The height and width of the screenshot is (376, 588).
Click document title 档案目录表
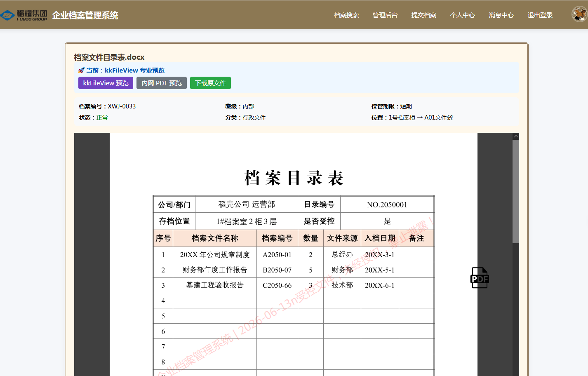(294, 178)
